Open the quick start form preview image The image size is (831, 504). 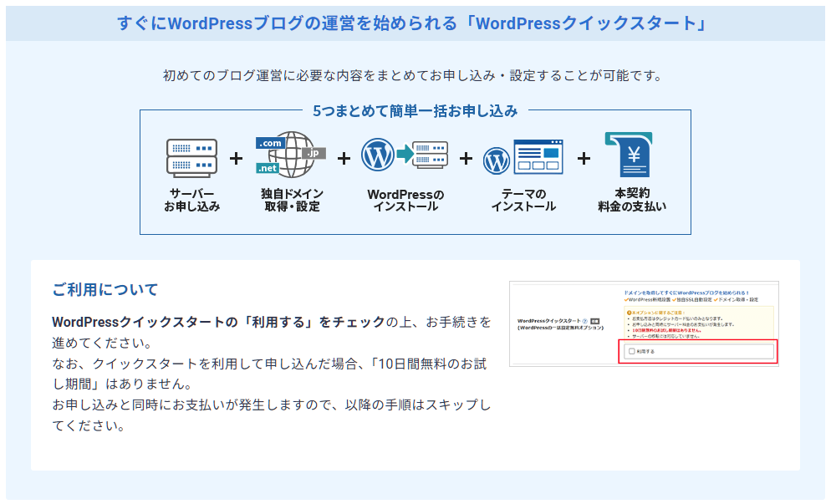pos(644,323)
